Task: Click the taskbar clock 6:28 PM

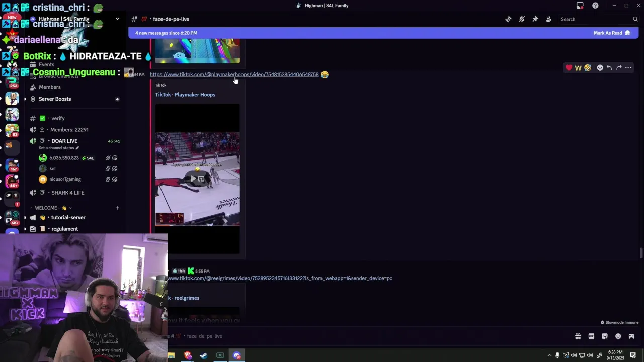Action: [x=616, y=355]
